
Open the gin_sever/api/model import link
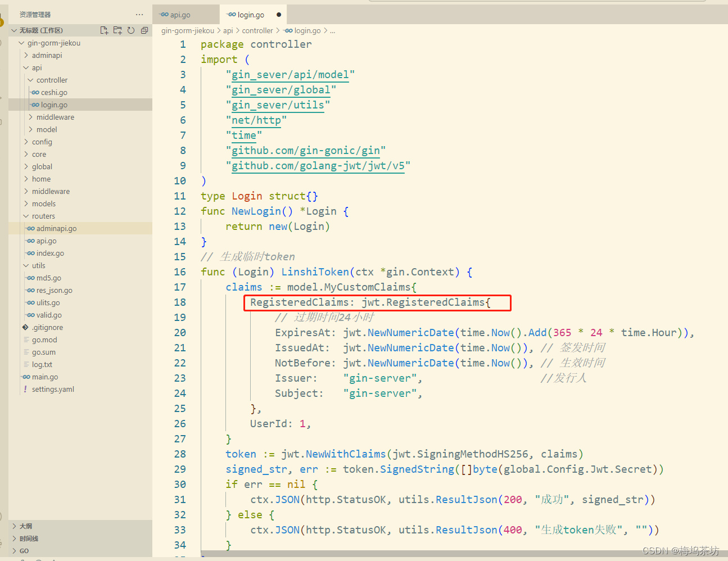pos(290,74)
